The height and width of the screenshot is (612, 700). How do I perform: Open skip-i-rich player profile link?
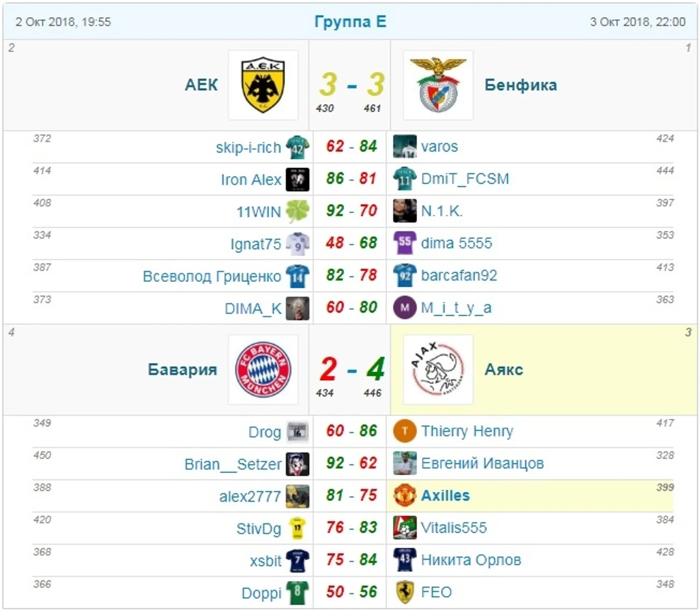[248, 147]
